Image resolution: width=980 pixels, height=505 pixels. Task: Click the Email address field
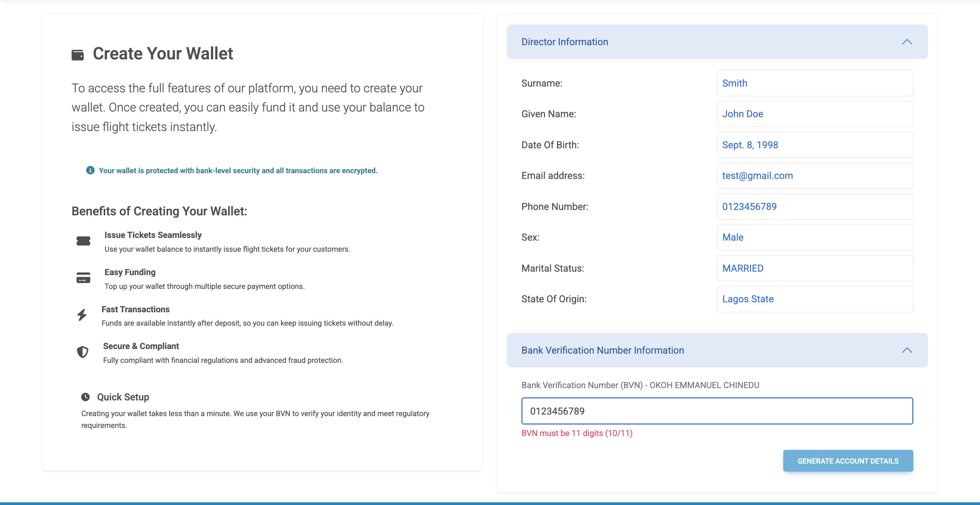(815, 175)
